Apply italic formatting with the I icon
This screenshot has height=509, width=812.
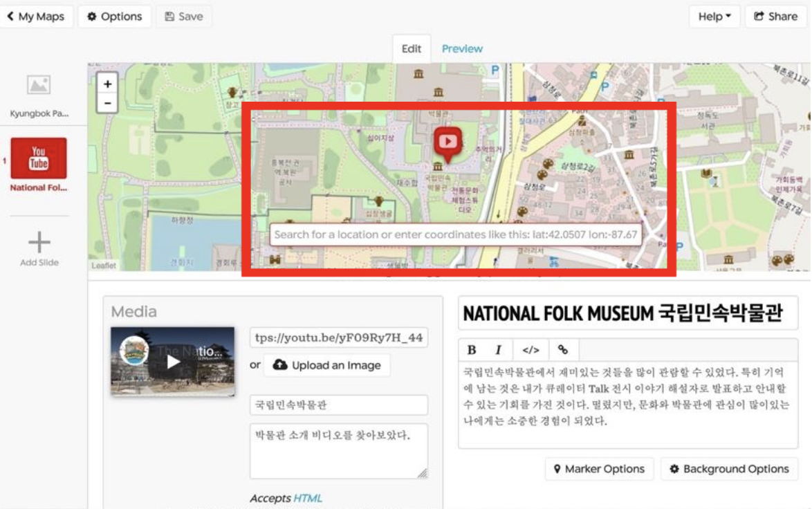point(498,349)
